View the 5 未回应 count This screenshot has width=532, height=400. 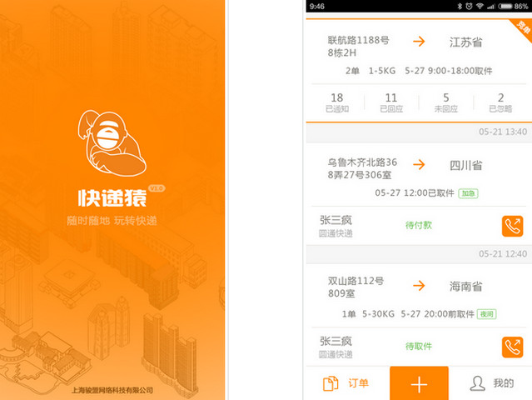click(x=445, y=102)
